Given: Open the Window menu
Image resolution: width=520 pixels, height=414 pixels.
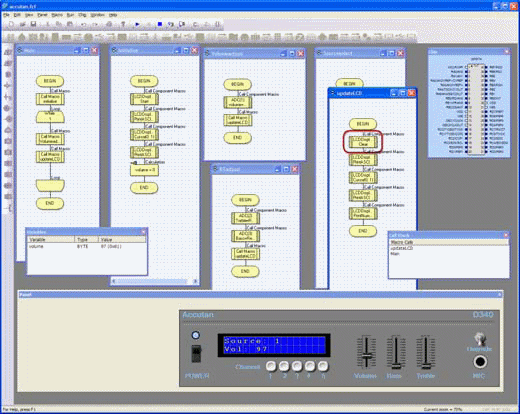Looking at the screenshot, I should click(x=98, y=15).
